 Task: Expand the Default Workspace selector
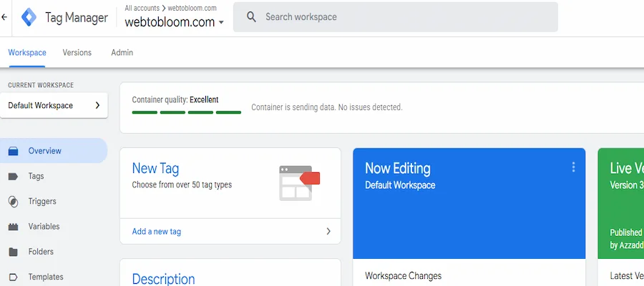pos(97,105)
